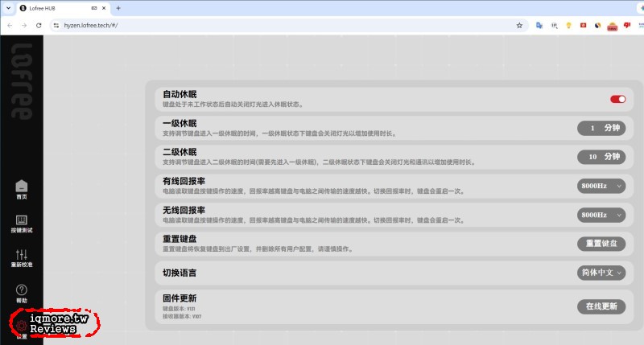
Task: Open the 无线回报率 8000Hz dropdown
Action: [x=601, y=215]
